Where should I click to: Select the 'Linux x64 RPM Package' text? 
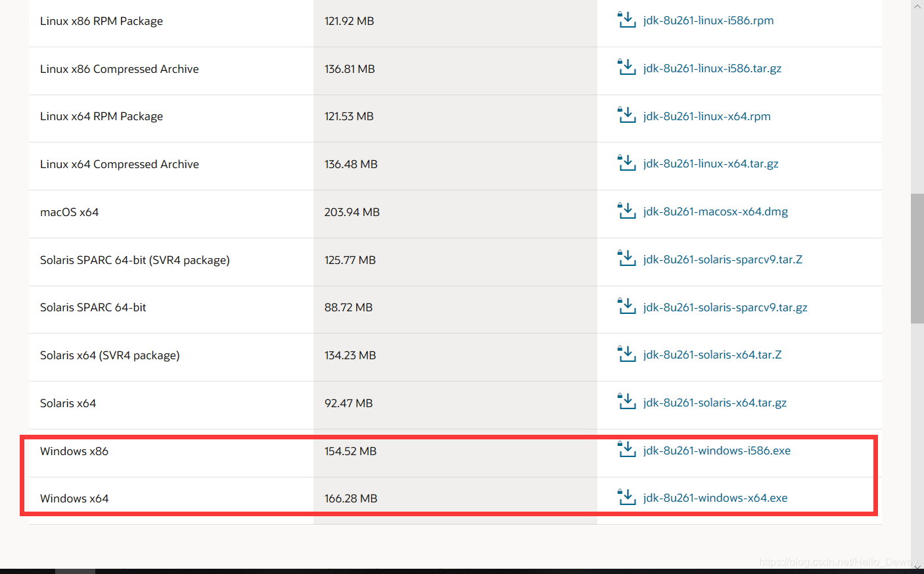[101, 116]
